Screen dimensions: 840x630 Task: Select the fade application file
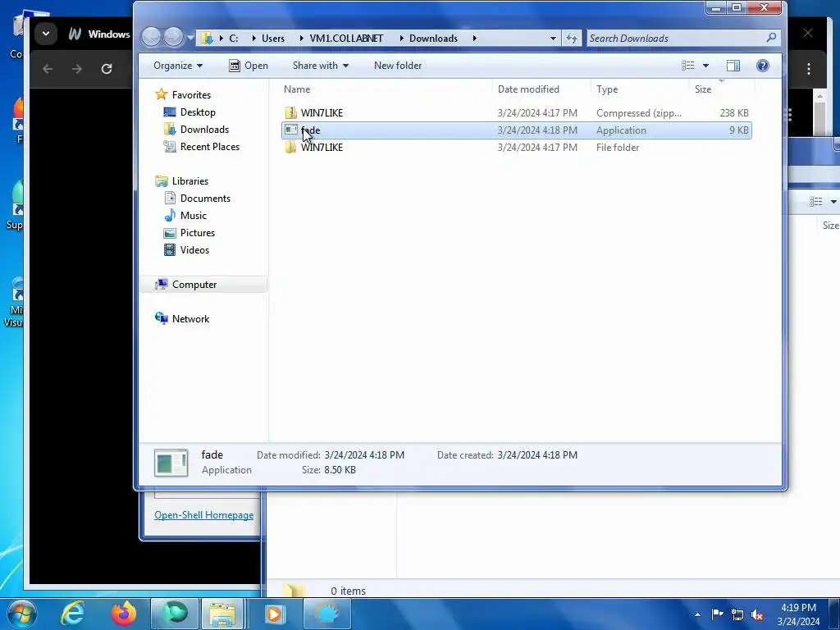[517, 130]
